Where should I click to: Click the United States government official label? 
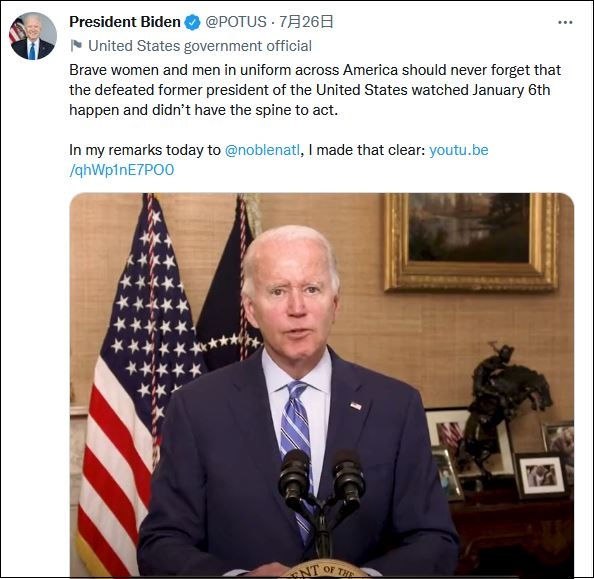(x=200, y=46)
